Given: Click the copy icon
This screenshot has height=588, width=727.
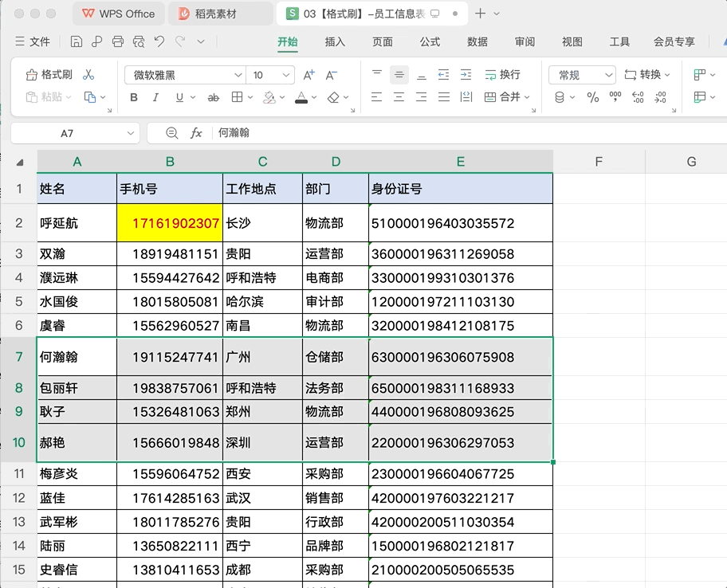Looking at the screenshot, I should click(89, 97).
